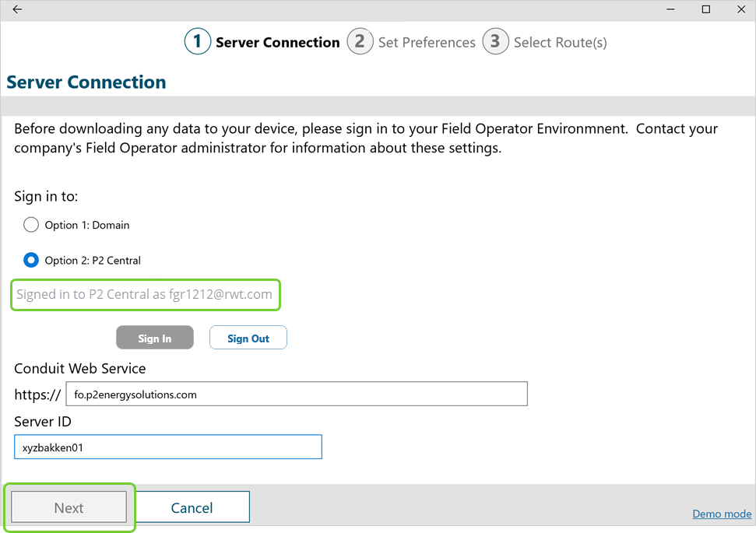
Task: Click the back arrow in the title bar
Action: 17,9
